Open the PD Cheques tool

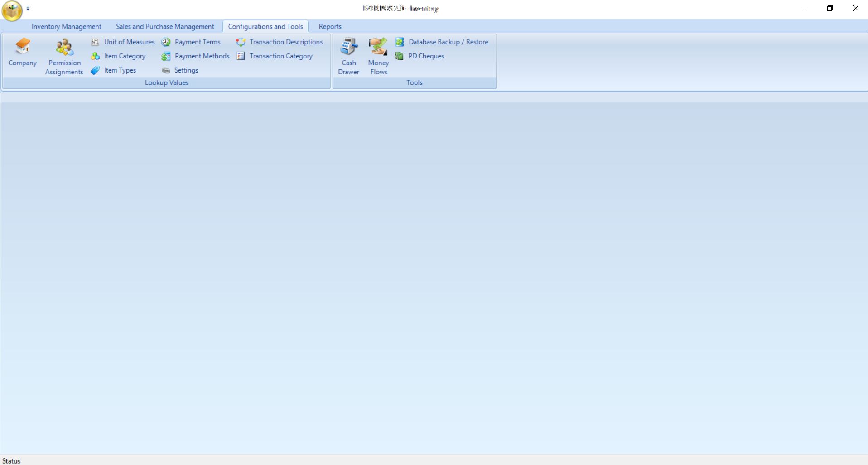(420, 56)
